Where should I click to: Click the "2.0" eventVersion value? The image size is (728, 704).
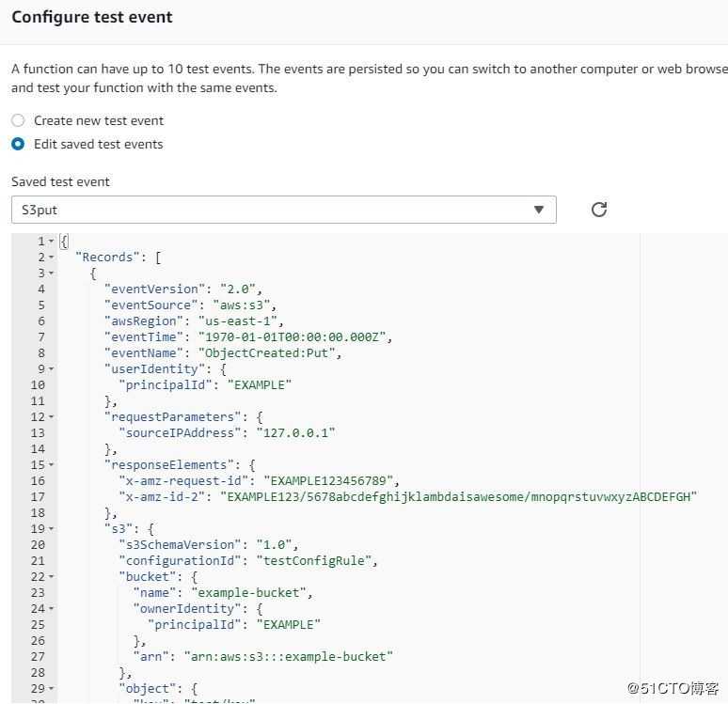[238, 289]
